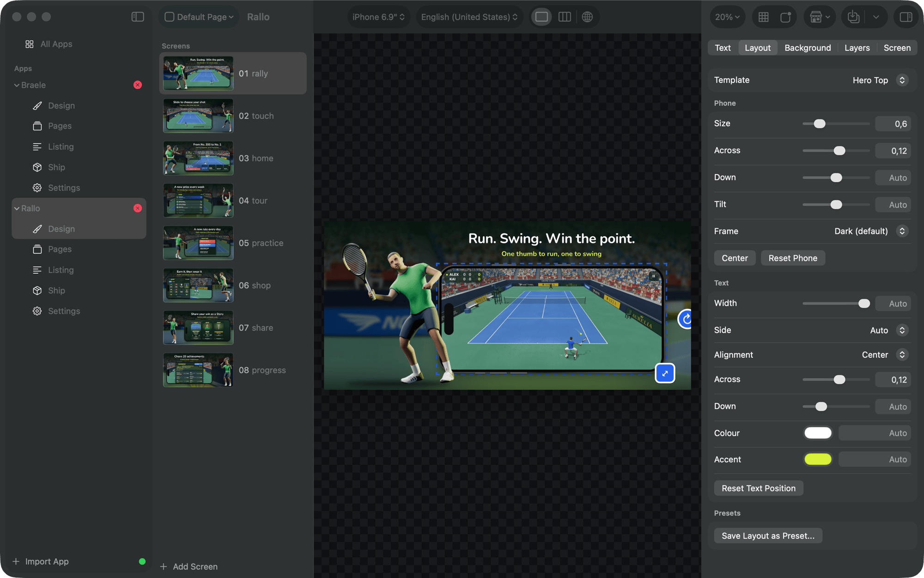
Task: Switch to the Screen tab
Action: [x=897, y=48]
